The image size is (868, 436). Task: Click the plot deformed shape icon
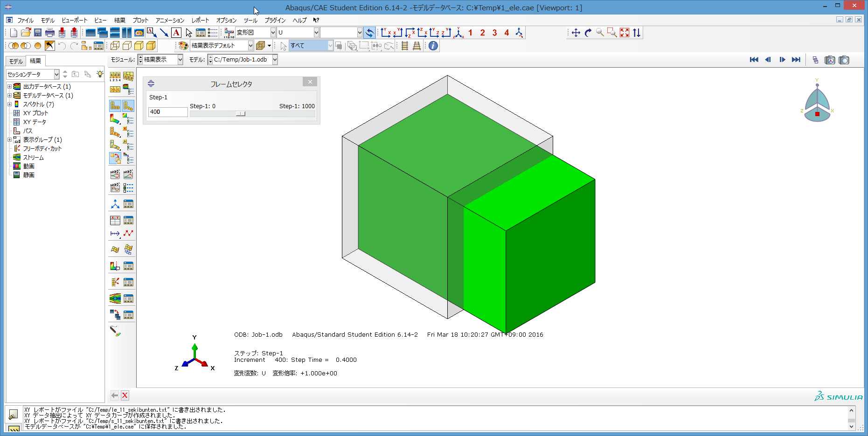point(128,106)
